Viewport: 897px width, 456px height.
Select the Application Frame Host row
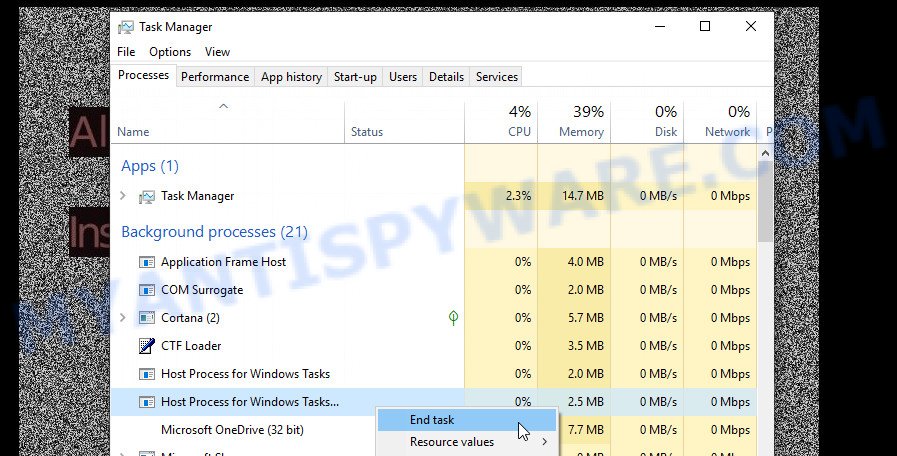coord(434,262)
